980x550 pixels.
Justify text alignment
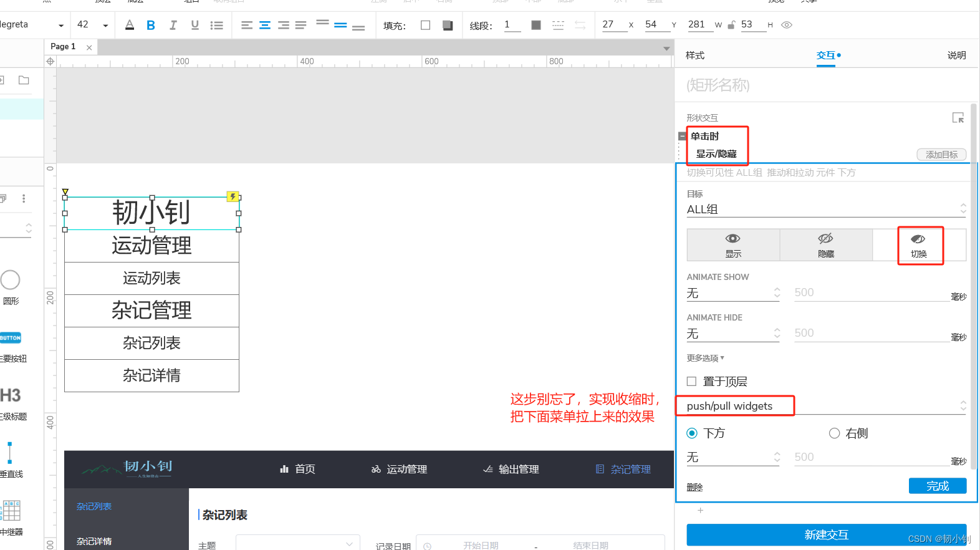[x=301, y=25]
